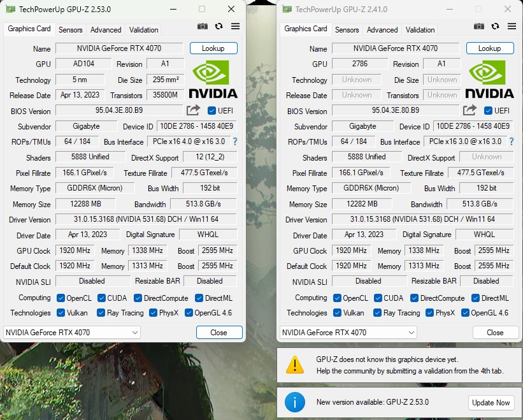Click NVIDIA logo in GPU-Z 2.41.0 window

[x=490, y=80]
